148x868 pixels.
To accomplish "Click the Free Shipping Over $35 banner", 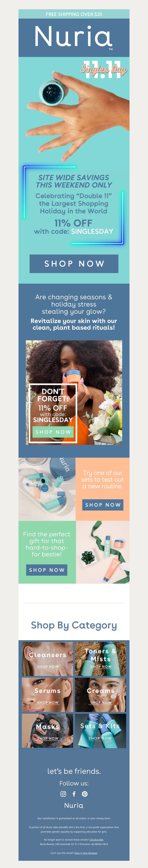I will 74,14.
